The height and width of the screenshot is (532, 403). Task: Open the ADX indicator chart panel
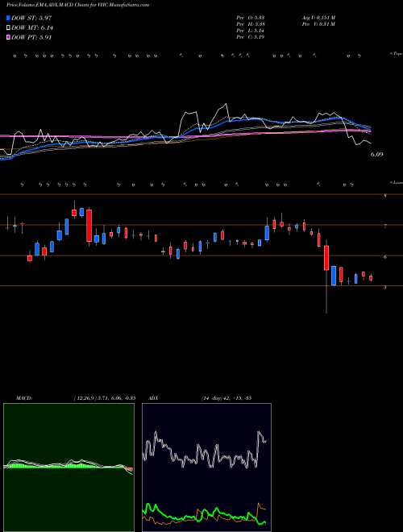coord(206,468)
